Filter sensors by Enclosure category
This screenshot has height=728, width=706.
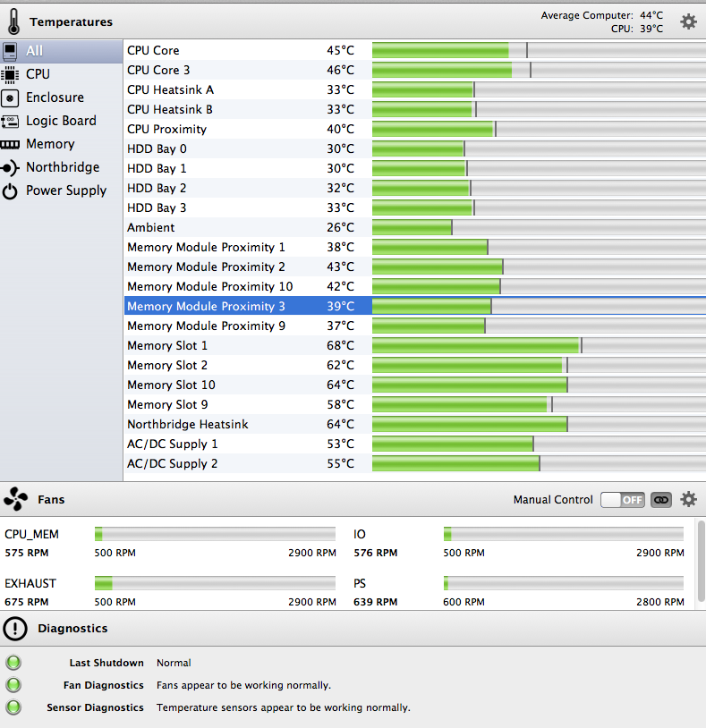[x=62, y=97]
